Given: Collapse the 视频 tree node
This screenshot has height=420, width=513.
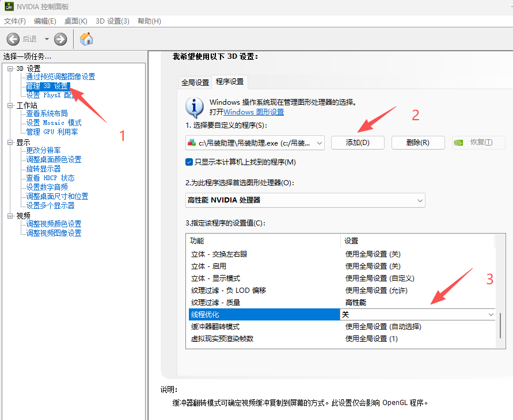Looking at the screenshot, I should (x=10, y=216).
